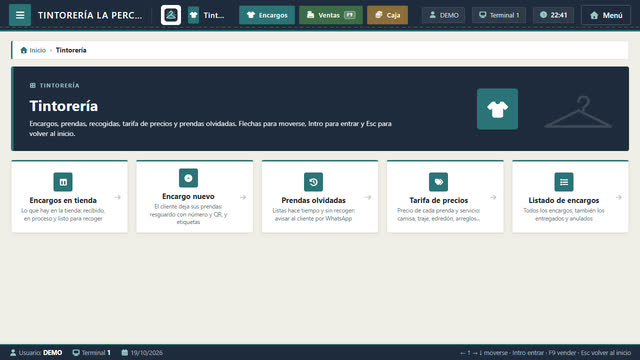
Task: Open Encargo nuevo plus icon
Action: 188,178
